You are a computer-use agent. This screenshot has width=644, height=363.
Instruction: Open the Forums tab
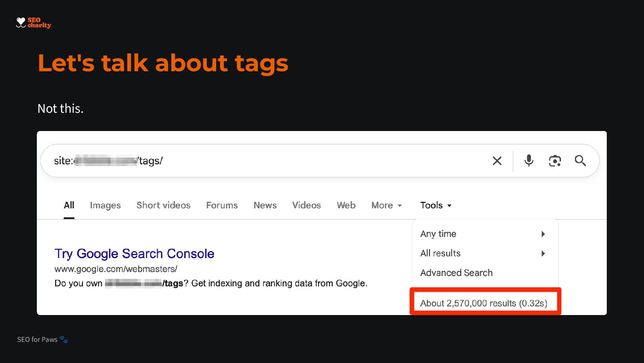pos(222,205)
